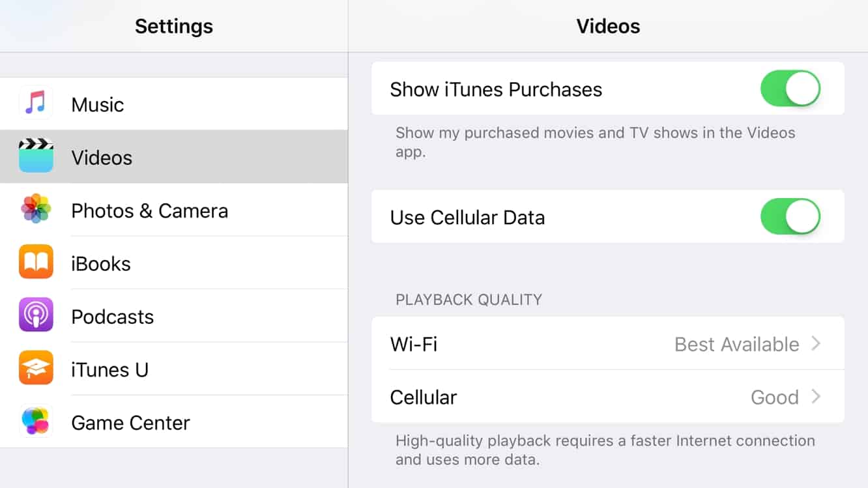Image resolution: width=868 pixels, height=488 pixels.
Task: Tap the Videos clapperboard icon
Action: [x=36, y=156]
